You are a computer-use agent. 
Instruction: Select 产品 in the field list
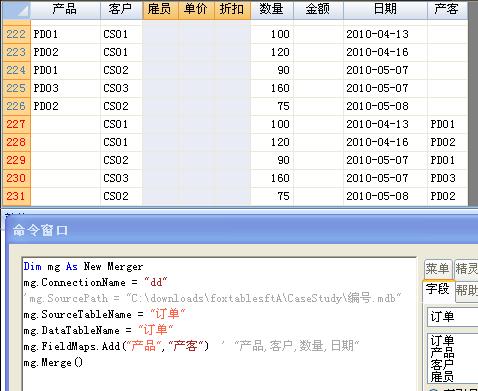(x=442, y=352)
